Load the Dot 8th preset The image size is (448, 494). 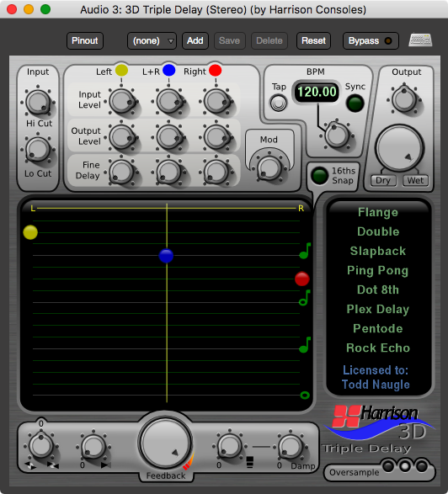[378, 289]
